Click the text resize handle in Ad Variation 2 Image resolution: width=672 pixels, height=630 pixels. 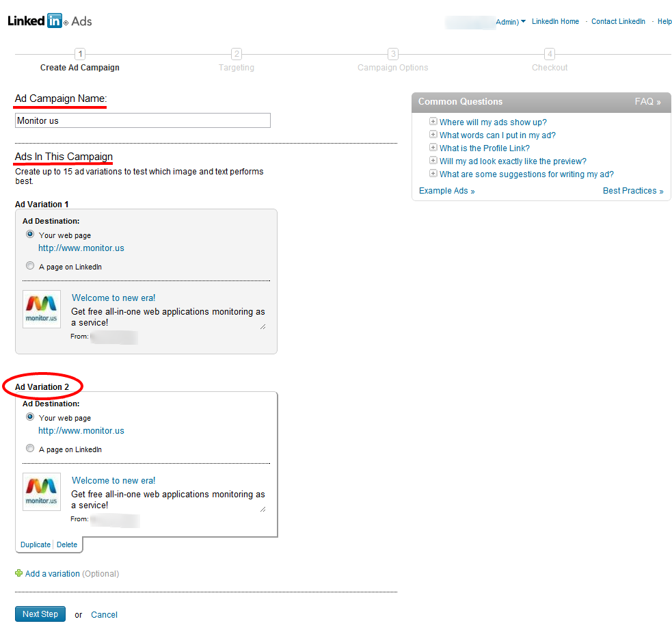point(263,510)
